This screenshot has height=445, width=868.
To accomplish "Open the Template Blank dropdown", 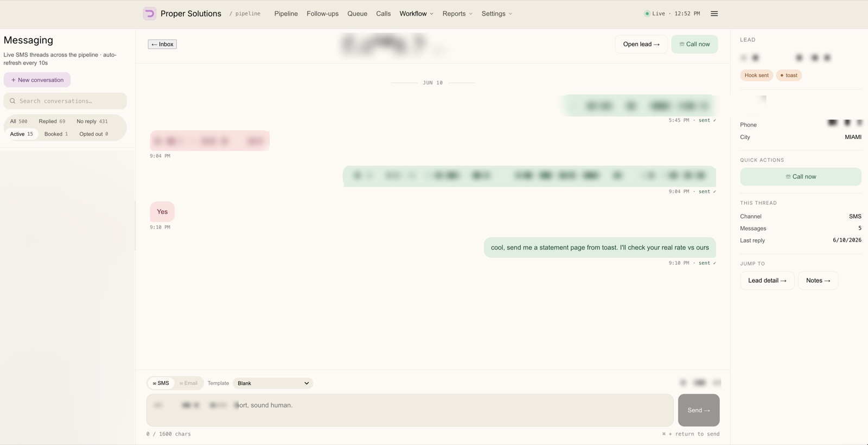I will point(273,383).
